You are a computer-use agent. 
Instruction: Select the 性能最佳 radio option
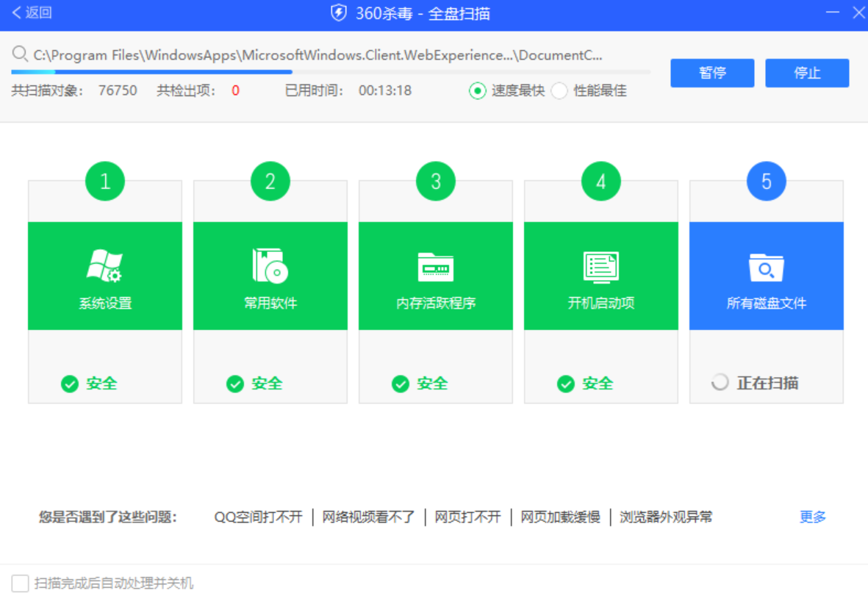(559, 90)
